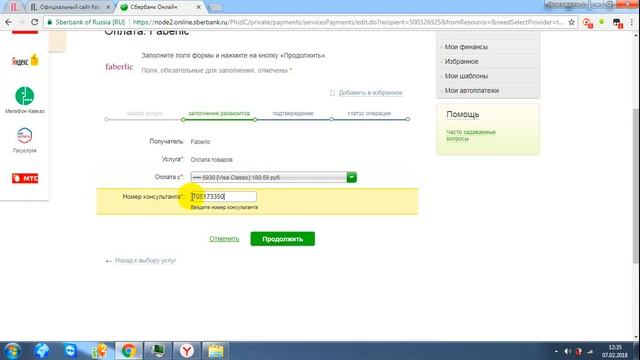Click Chrome icon in taskbar
640x360 pixels.
(129, 351)
